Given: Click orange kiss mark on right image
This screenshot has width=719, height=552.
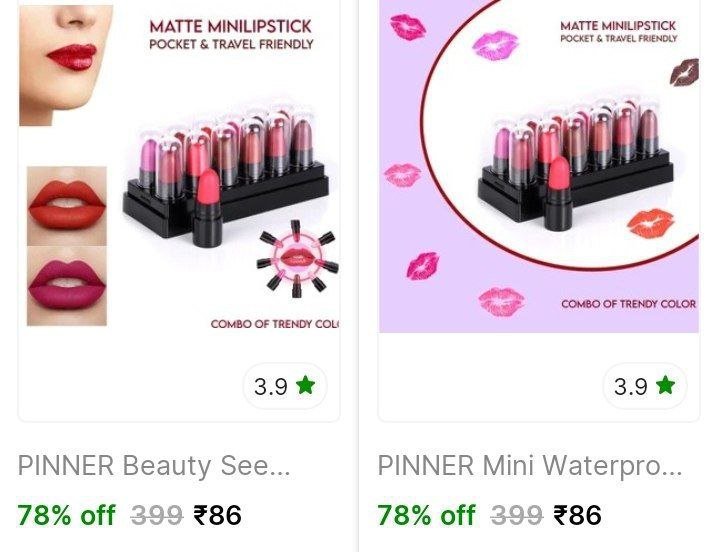Looking at the screenshot, I should tap(651, 223).
